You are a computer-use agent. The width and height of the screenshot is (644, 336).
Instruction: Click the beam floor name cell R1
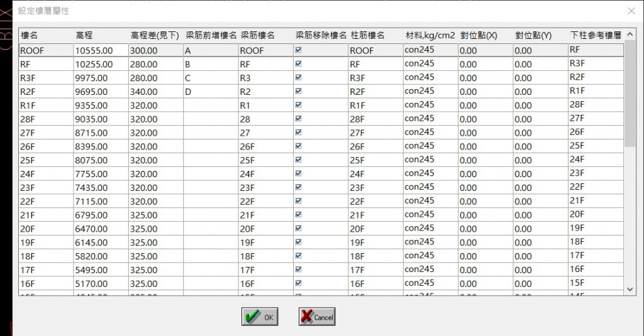pos(266,106)
